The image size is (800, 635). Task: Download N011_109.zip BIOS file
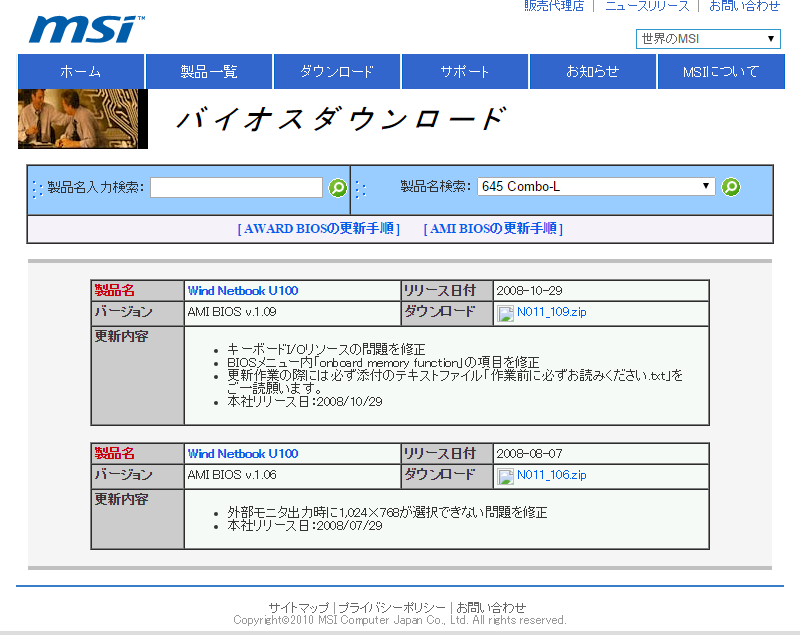click(552, 312)
